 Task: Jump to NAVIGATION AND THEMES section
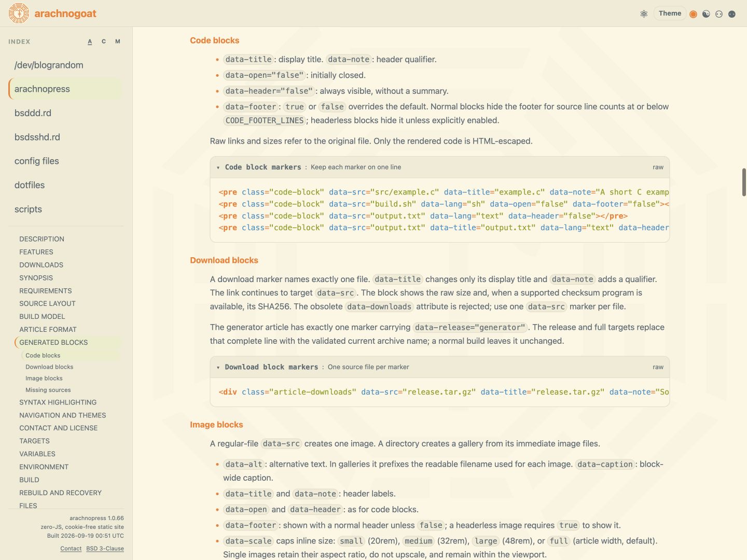pos(62,415)
